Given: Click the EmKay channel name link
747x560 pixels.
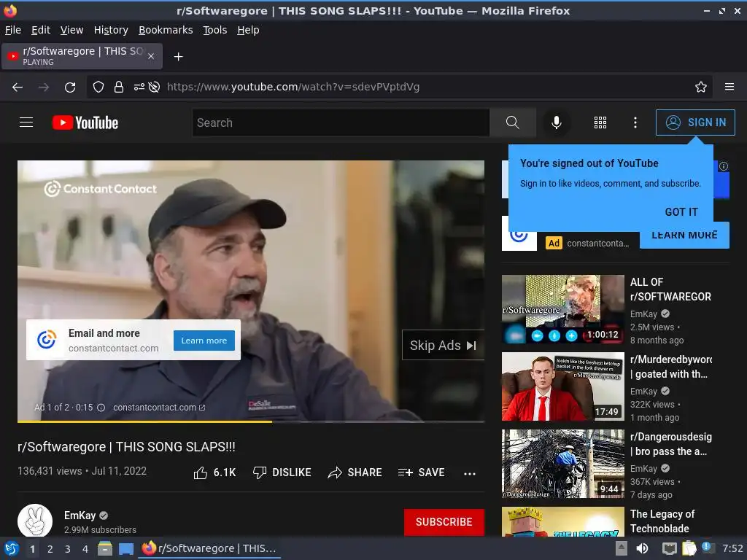Looking at the screenshot, I should pos(80,516).
